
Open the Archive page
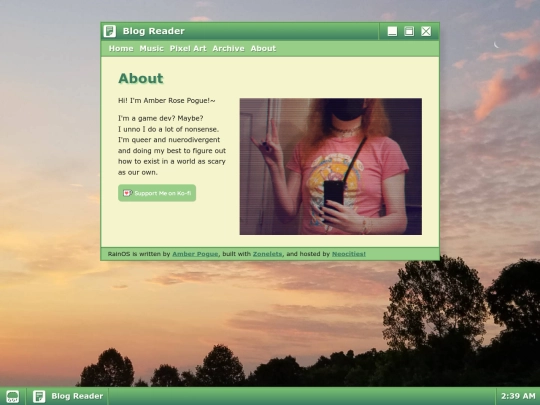tap(228, 49)
